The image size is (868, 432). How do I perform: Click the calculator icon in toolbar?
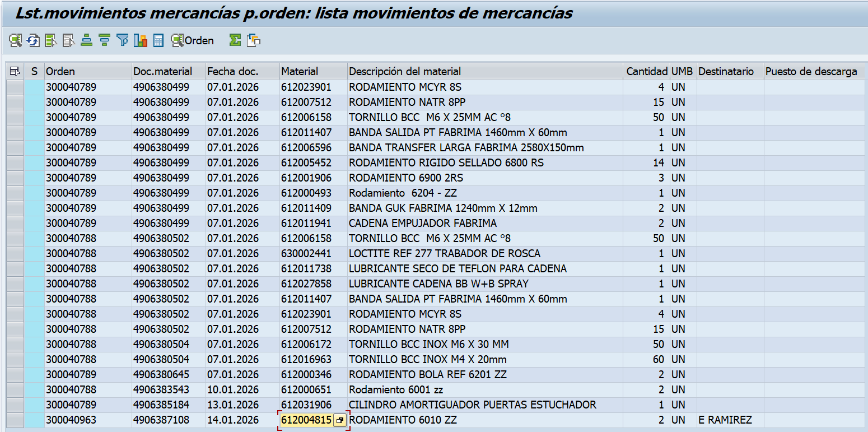click(x=158, y=40)
